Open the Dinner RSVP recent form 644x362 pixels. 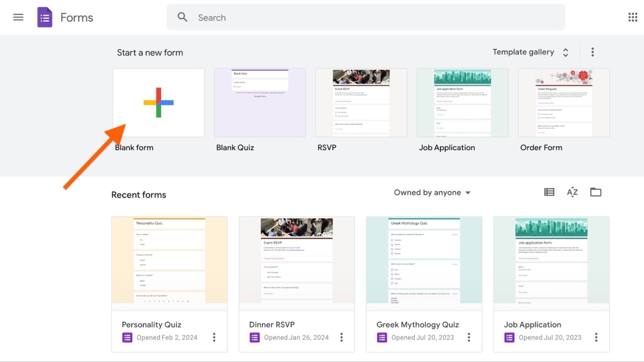[x=296, y=264]
